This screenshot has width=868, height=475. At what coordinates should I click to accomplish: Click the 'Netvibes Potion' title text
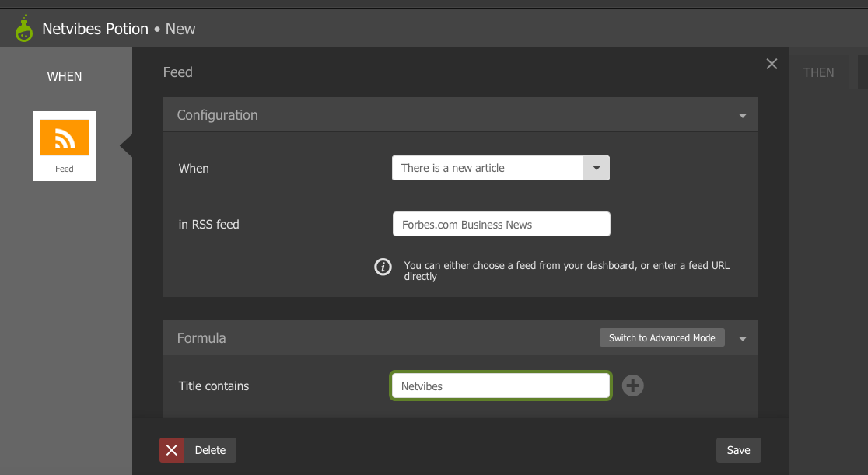[95, 29]
